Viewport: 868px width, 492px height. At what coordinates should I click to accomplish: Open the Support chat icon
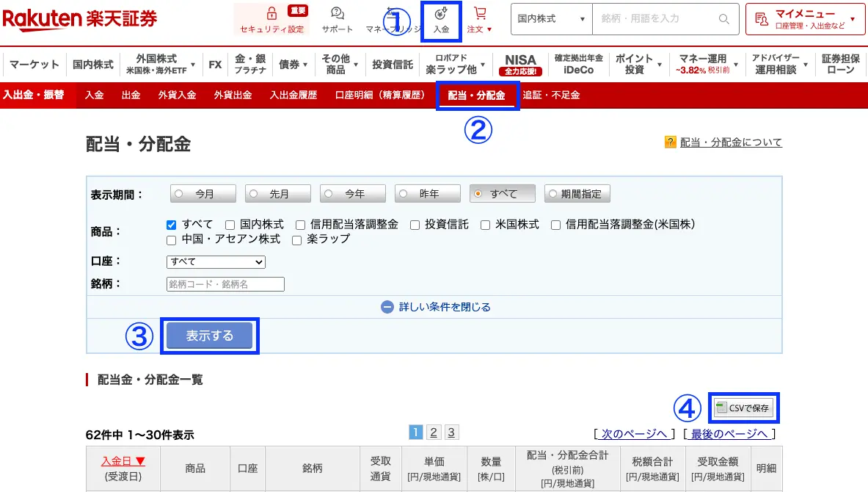337,13
